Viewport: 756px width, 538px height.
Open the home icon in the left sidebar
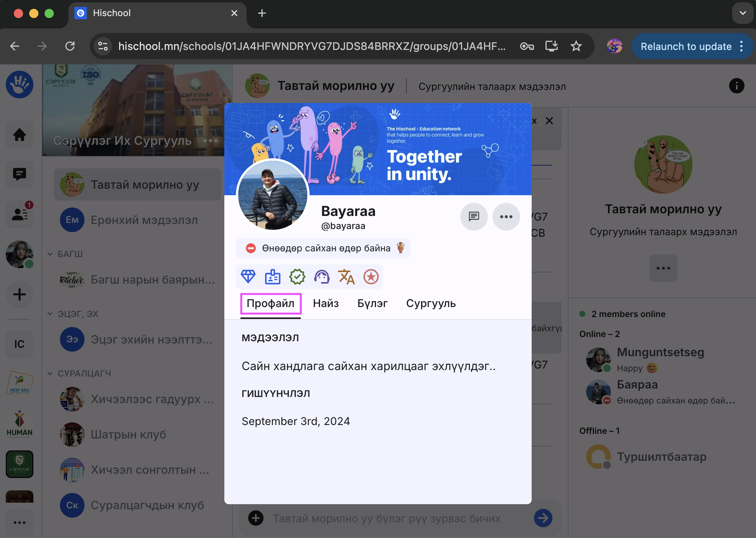pyautogui.click(x=20, y=134)
